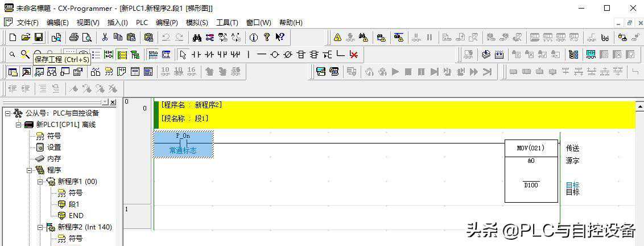Collapse the 程序 folder in project tree

pyautogui.click(x=30, y=170)
